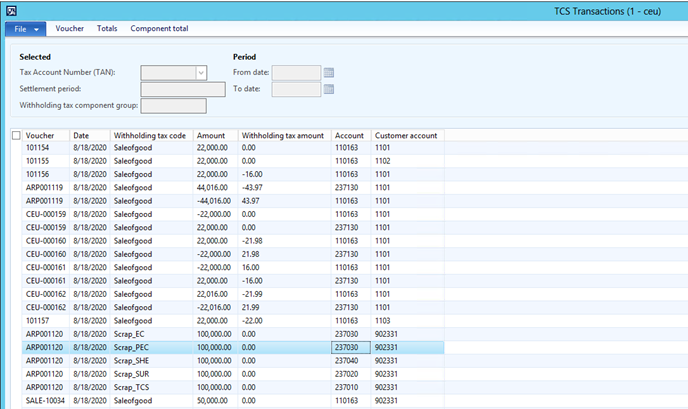
Task: Click the Scrap_EC tax code cell
Action: click(x=151, y=334)
